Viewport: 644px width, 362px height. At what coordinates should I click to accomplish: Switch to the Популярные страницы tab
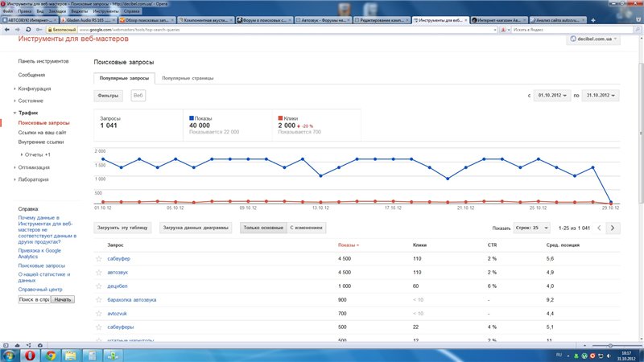pyautogui.click(x=186, y=78)
